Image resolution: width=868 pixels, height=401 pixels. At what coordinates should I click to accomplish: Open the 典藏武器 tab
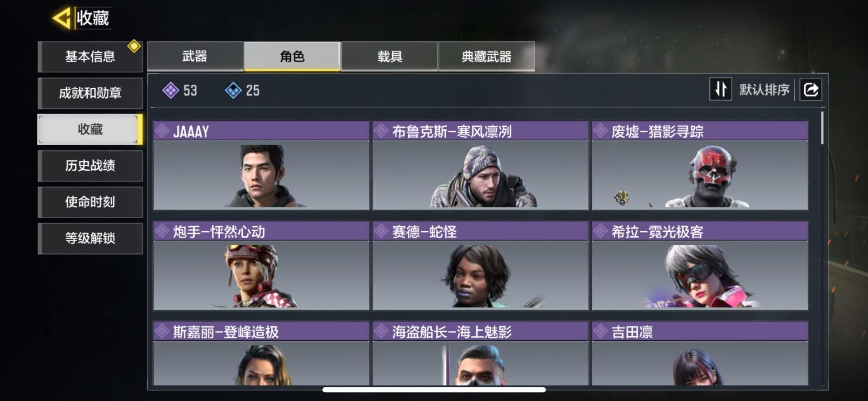[486, 56]
